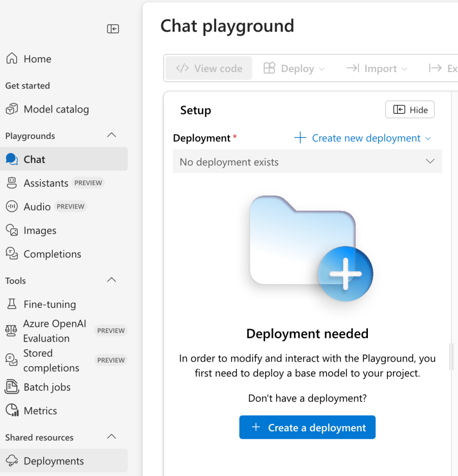This screenshot has width=458, height=476.
Task: Collapse the left sidebar navigation panel icon
Action: point(113,29)
